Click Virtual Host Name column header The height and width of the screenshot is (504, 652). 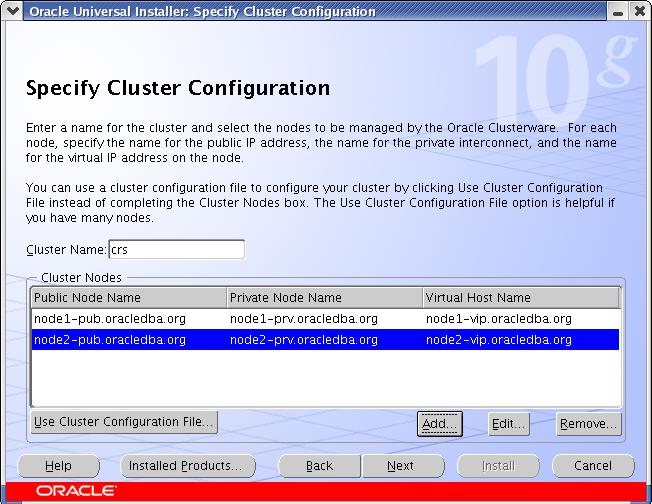(521, 298)
